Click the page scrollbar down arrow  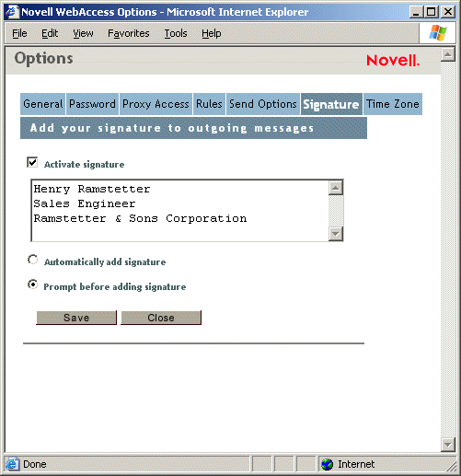(x=448, y=445)
